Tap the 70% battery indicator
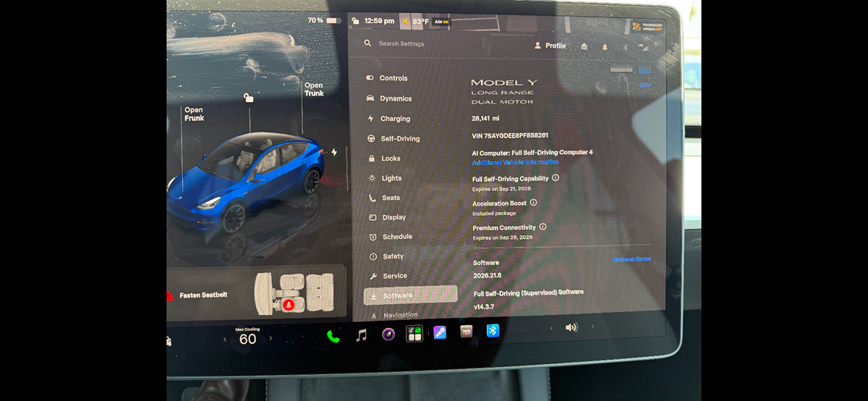The image size is (868, 401). click(x=323, y=20)
